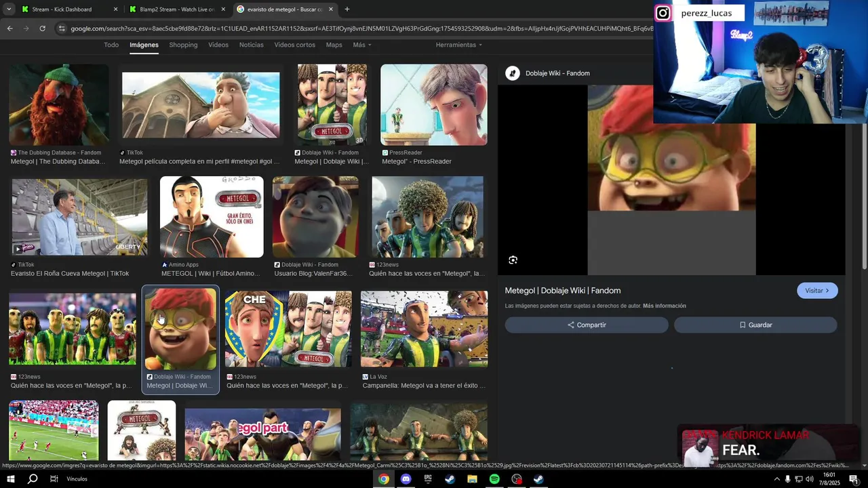
Task: Select the Imágenes search tab
Action: pyautogui.click(x=144, y=45)
